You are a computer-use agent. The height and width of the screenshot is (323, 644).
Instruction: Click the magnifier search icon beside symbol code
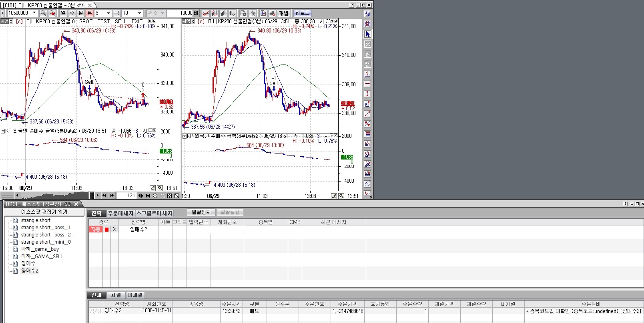coord(43,13)
